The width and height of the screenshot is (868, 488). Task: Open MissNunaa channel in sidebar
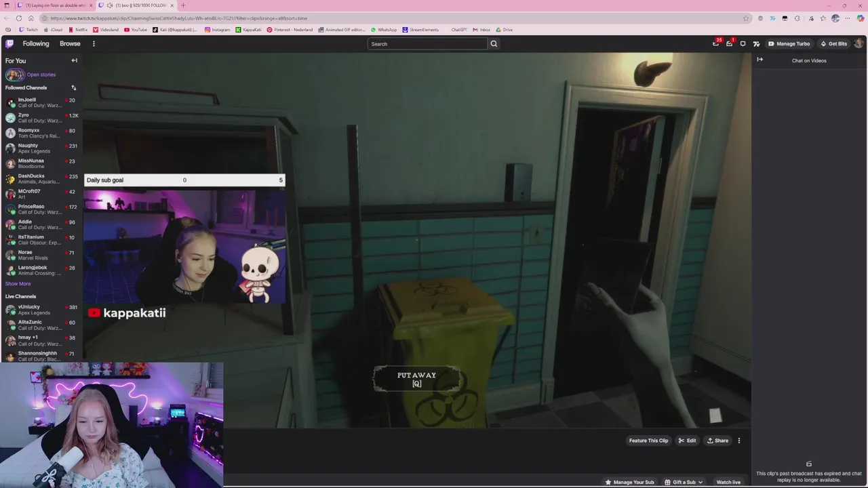(41, 163)
